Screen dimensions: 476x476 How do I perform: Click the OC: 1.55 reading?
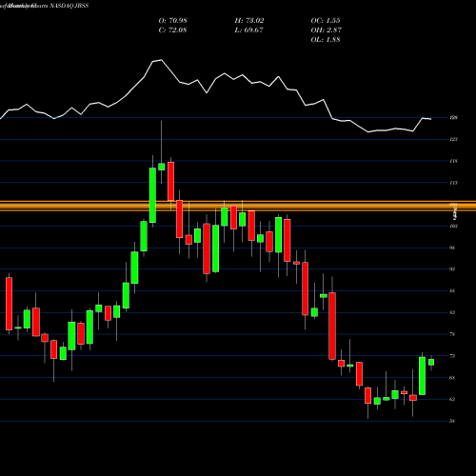click(x=326, y=21)
